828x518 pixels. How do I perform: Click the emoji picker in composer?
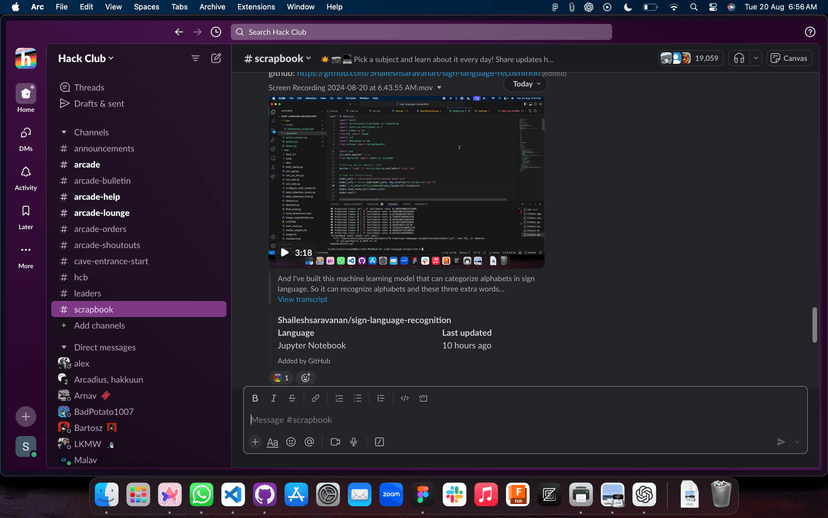291,442
